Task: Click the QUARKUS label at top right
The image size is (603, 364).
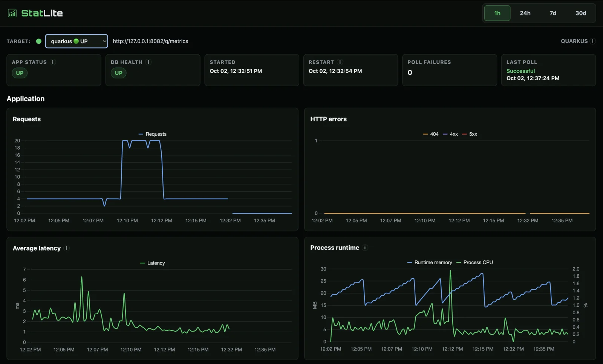Action: [x=574, y=41]
